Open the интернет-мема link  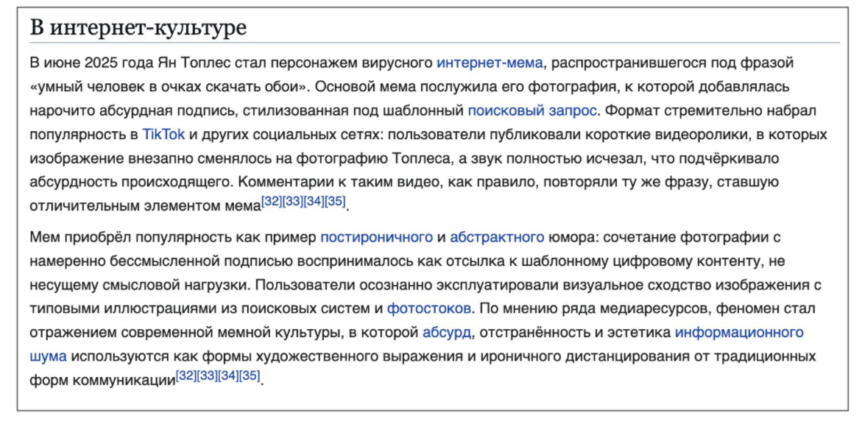point(489,63)
